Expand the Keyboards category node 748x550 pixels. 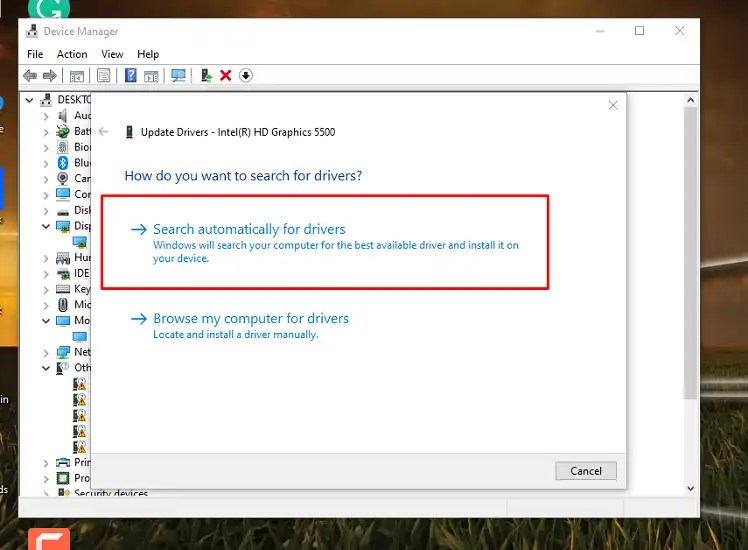click(46, 289)
